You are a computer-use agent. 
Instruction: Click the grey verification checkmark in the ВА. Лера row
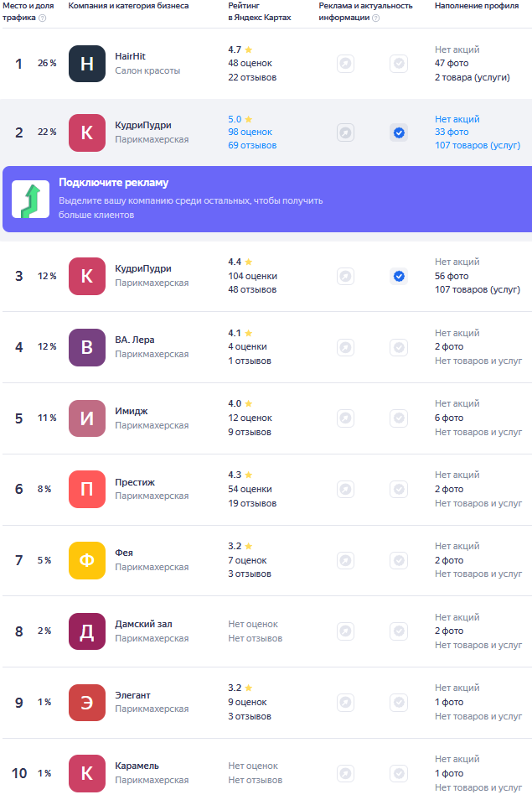coord(399,347)
